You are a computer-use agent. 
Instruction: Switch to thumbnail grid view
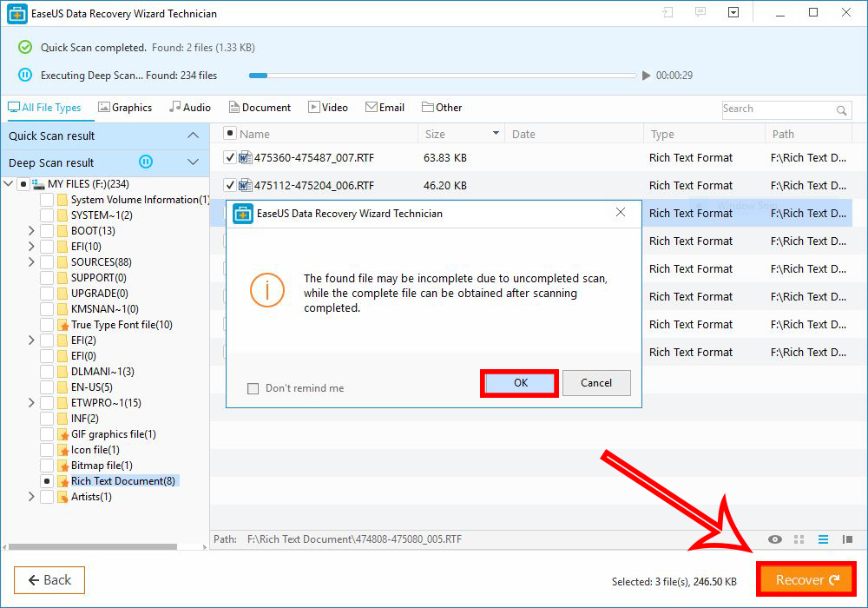pos(799,539)
